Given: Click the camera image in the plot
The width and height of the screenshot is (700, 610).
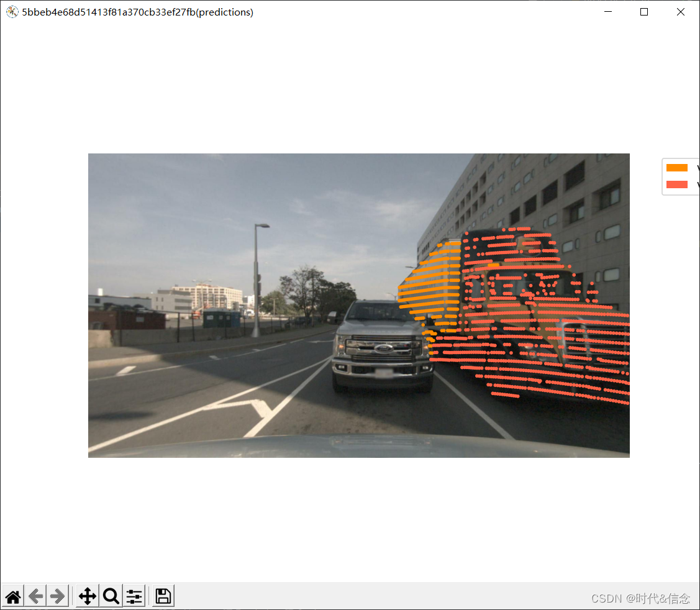Looking at the screenshot, I should pos(359,306).
